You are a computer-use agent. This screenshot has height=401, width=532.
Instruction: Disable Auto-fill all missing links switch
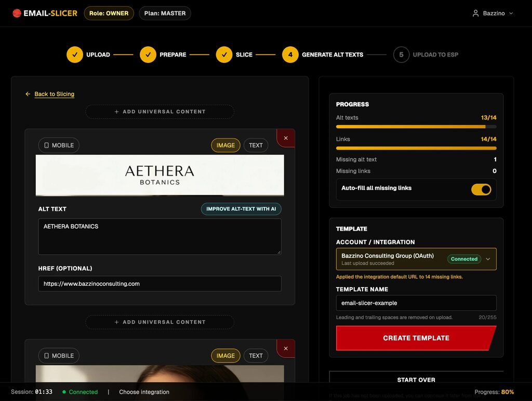pyautogui.click(x=481, y=189)
